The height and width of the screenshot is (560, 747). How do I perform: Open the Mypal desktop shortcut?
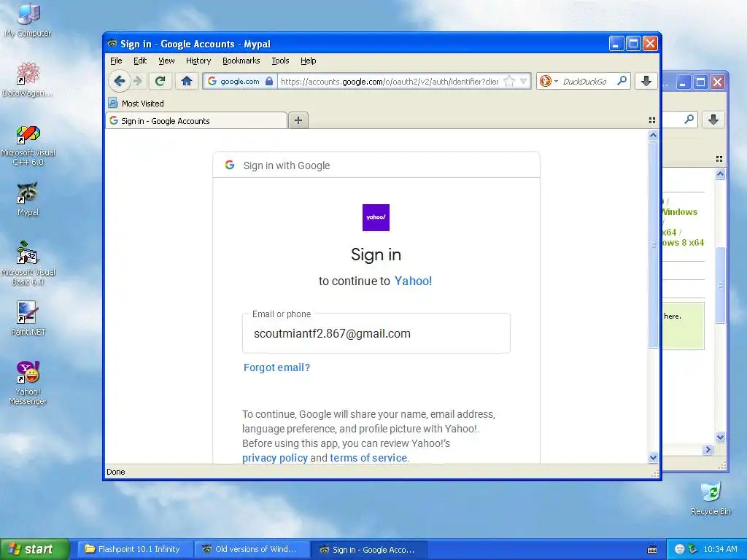pyautogui.click(x=28, y=199)
